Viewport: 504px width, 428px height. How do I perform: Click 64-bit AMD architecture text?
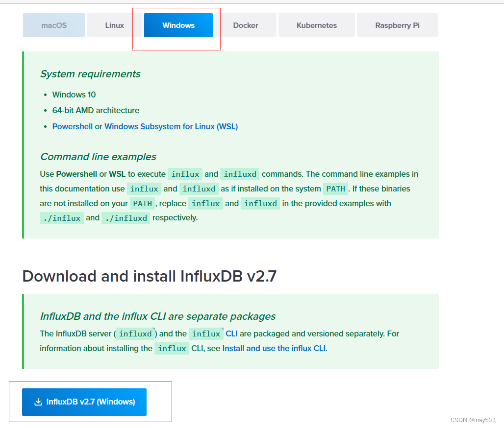pyautogui.click(x=96, y=111)
